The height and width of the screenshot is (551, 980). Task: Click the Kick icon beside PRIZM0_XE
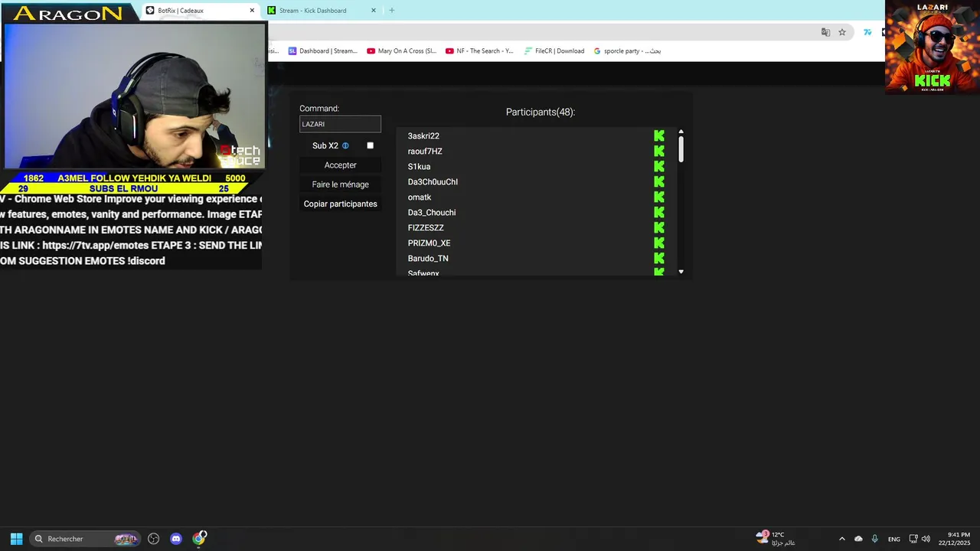pos(659,243)
